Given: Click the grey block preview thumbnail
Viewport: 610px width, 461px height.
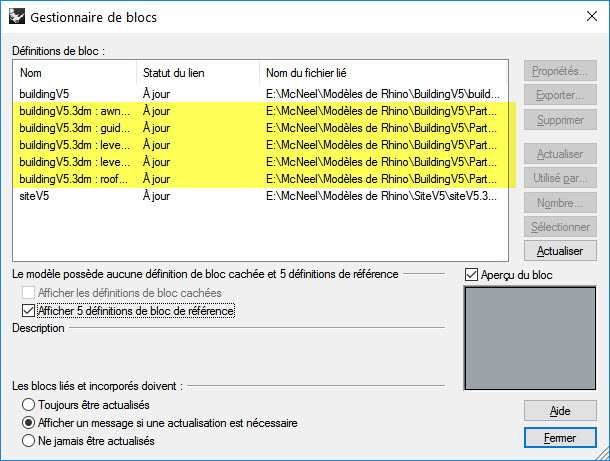Looking at the screenshot, I should tap(530, 338).
